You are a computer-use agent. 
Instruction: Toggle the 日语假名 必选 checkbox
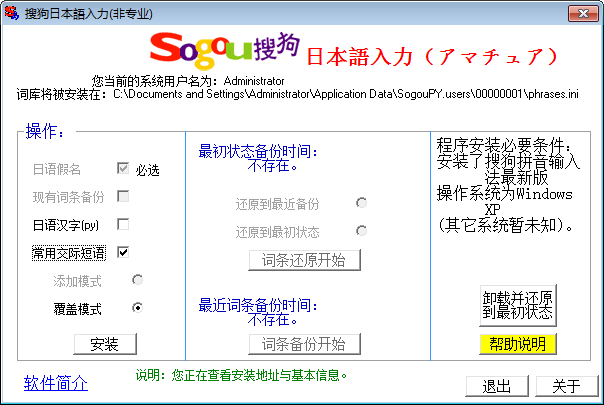[123, 168]
